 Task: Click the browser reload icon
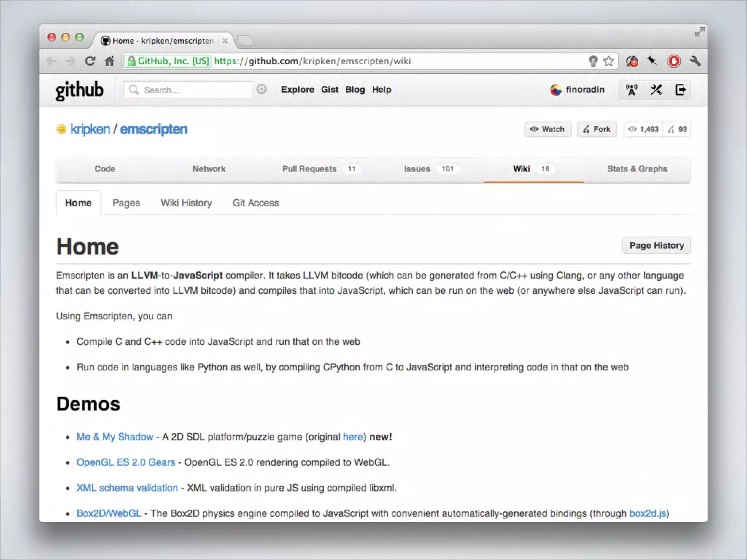pos(90,61)
